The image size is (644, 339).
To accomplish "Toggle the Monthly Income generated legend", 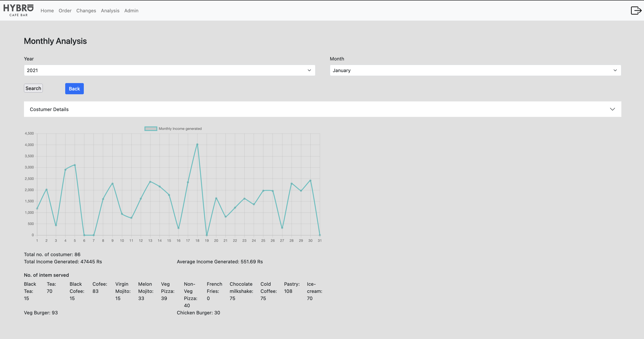I will (180, 129).
